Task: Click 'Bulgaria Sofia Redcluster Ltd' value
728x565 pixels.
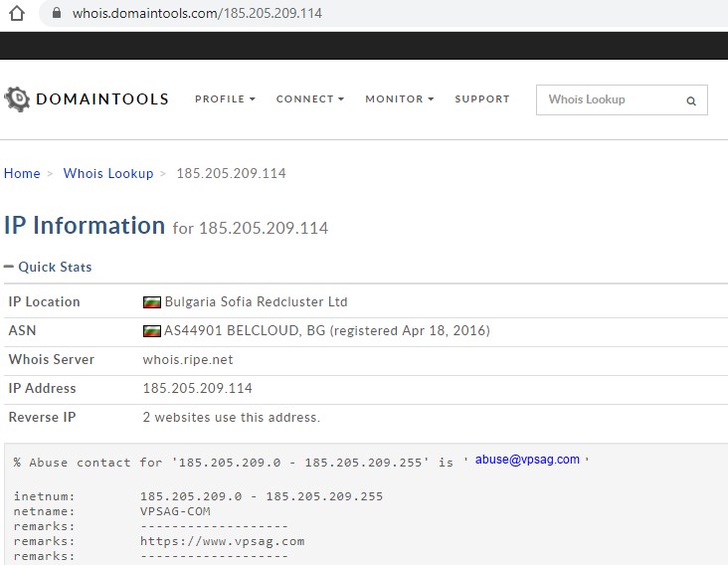Action: (x=256, y=301)
